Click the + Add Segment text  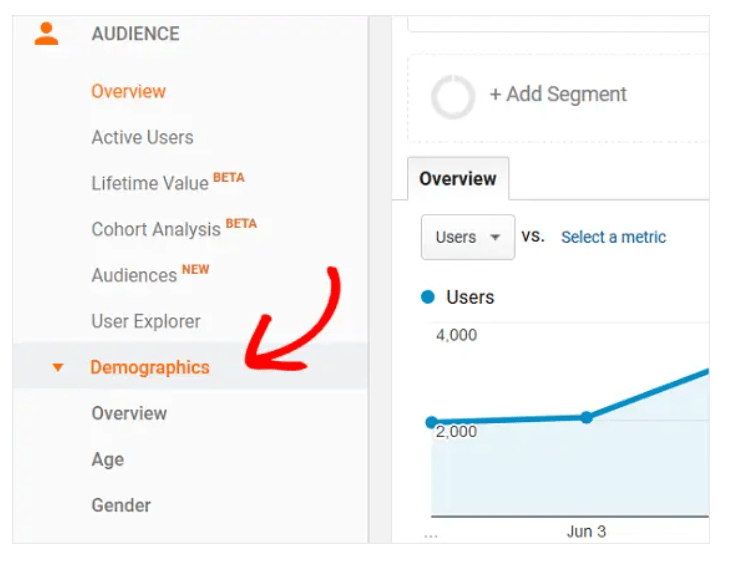557,95
